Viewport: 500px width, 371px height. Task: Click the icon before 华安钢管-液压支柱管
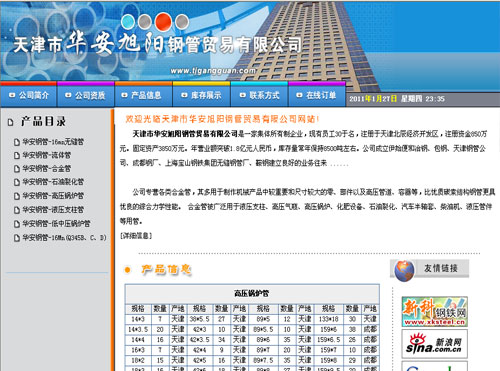[x=17, y=210]
